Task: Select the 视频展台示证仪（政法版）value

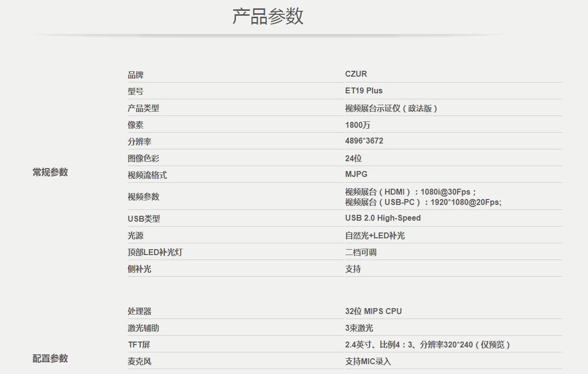Action: coord(391,108)
